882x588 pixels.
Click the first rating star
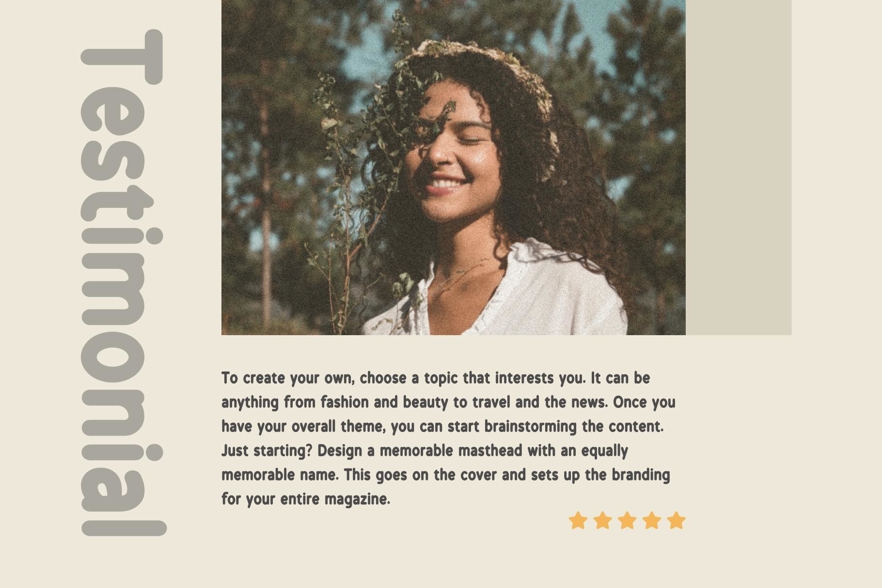point(578,521)
